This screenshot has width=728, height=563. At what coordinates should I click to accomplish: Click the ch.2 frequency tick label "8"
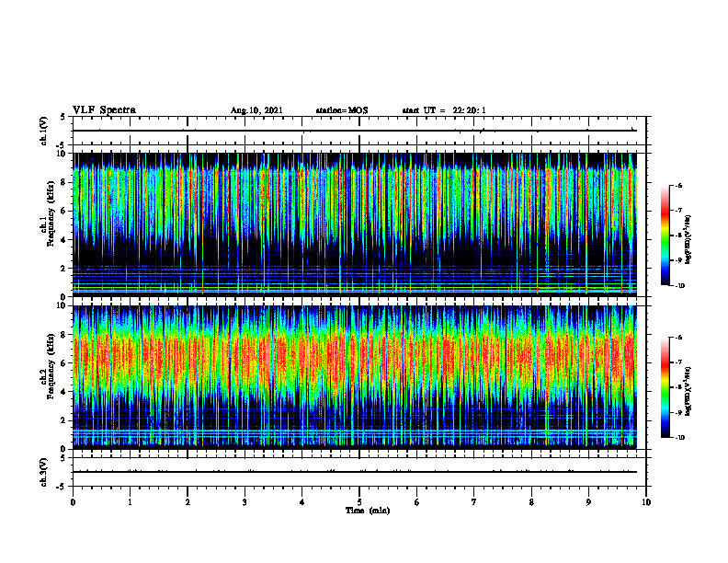[x=64, y=335]
